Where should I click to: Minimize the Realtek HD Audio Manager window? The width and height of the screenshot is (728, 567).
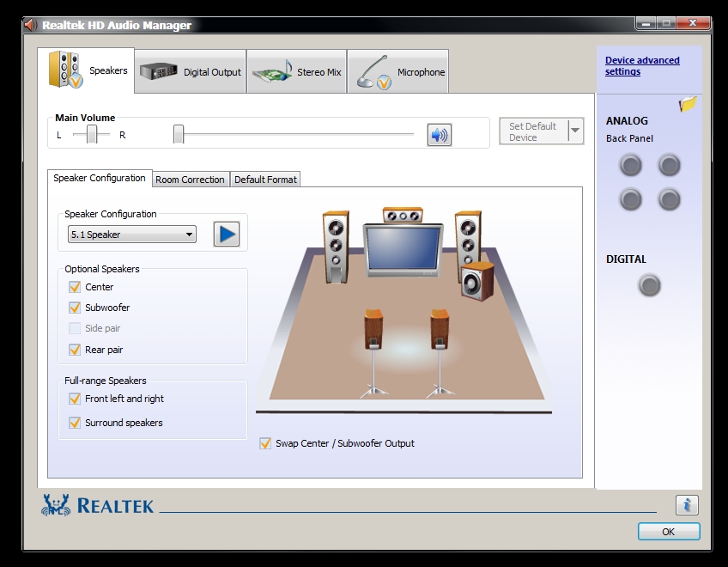[x=646, y=23]
